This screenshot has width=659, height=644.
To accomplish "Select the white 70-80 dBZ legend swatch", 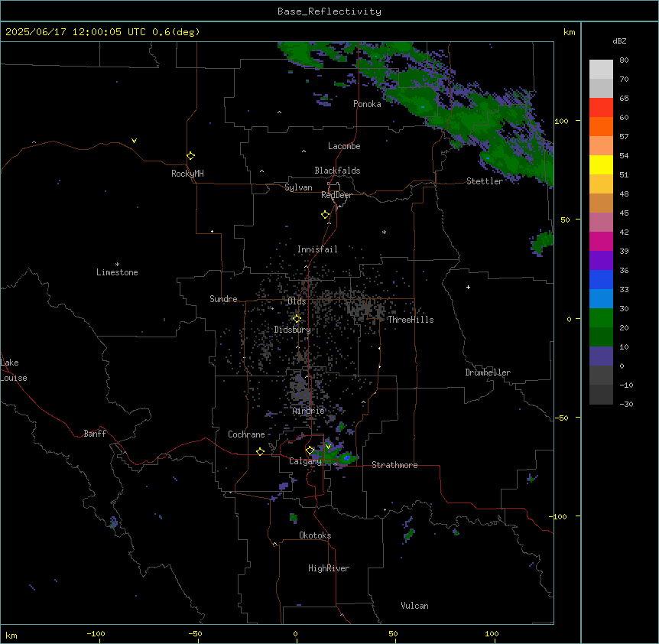I will coord(601,70).
